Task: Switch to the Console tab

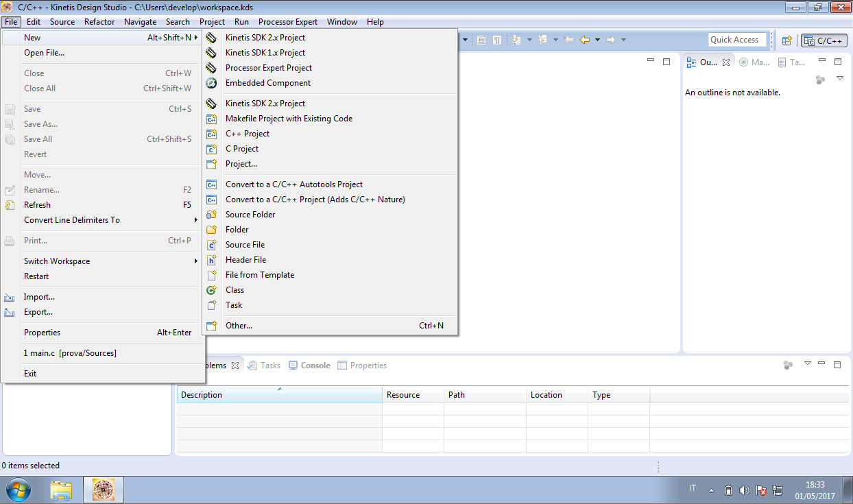Action: (310, 365)
